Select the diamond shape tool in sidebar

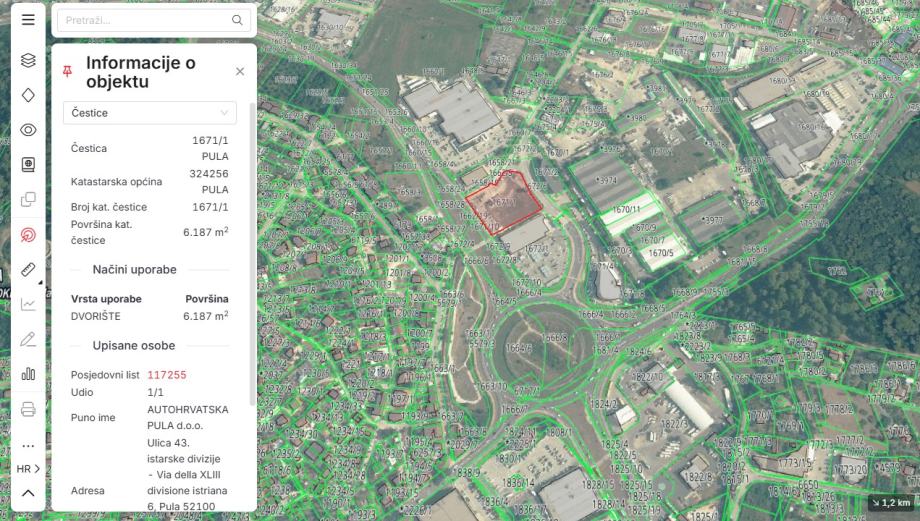pyautogui.click(x=28, y=95)
